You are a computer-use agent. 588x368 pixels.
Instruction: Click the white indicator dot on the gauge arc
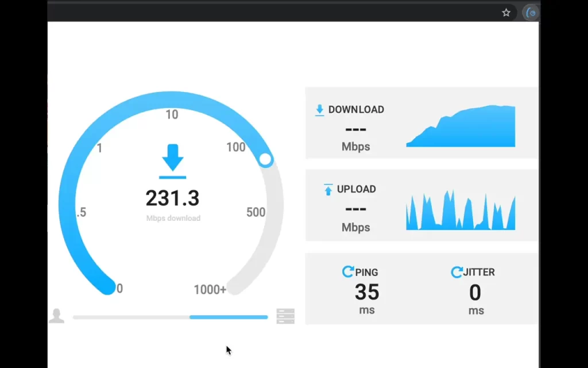click(x=265, y=159)
